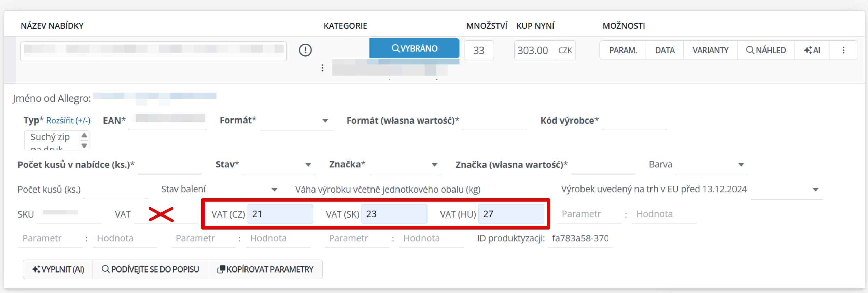Click Podívejte se do popisu button

pos(150,269)
